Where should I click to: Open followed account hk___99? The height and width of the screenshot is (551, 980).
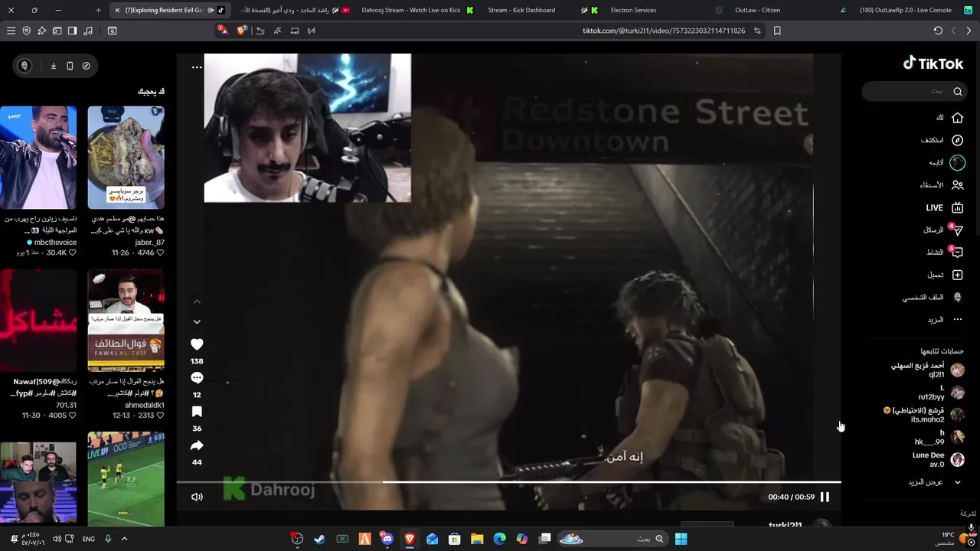[x=939, y=437]
